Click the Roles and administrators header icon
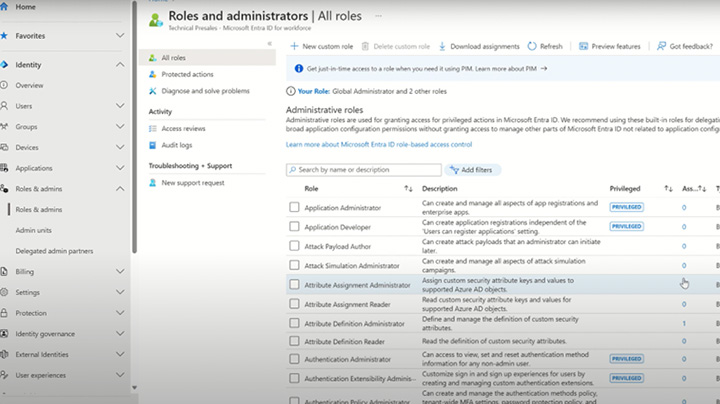The height and width of the screenshot is (404, 720). click(156, 20)
